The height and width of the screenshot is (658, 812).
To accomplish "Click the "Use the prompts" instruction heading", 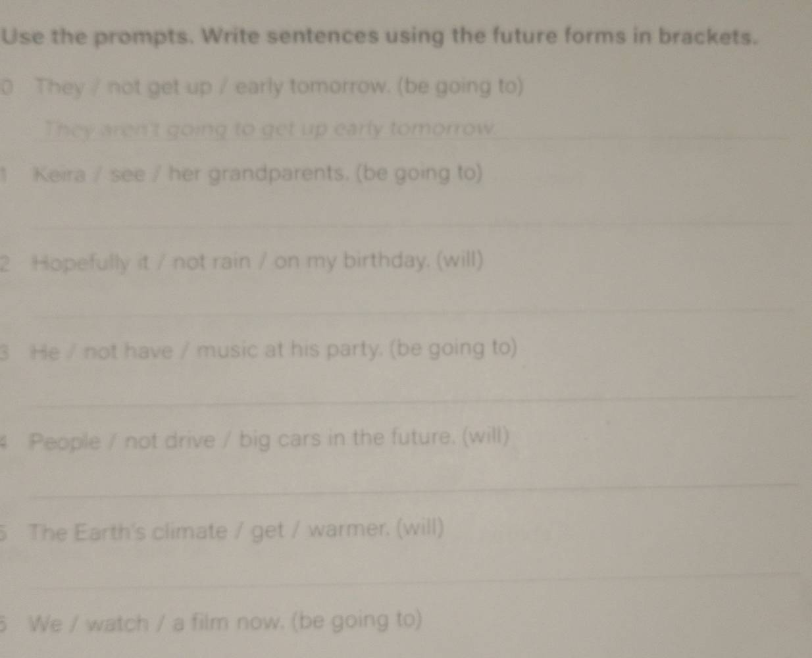I will click(379, 36).
